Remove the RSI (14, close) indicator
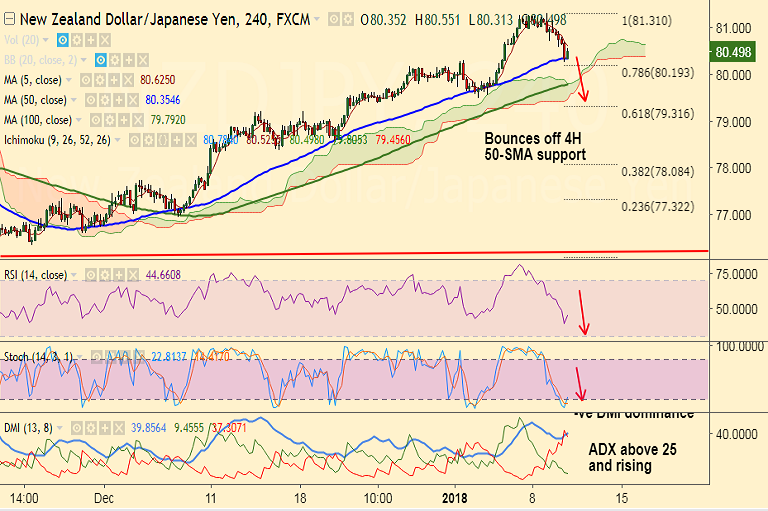The width and height of the screenshot is (768, 511). click(x=133, y=275)
